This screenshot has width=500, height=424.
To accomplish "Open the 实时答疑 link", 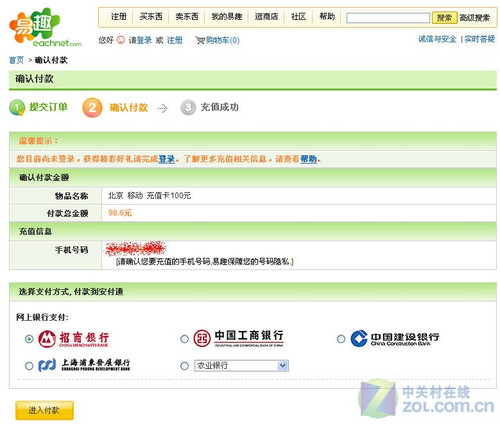I will pyautogui.click(x=480, y=39).
